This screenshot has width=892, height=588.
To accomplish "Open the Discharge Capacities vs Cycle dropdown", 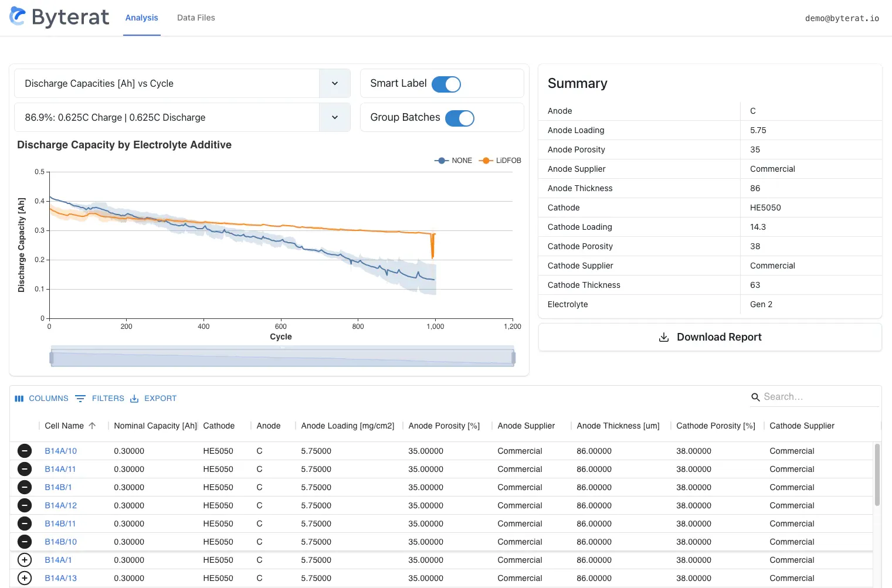I will click(335, 83).
